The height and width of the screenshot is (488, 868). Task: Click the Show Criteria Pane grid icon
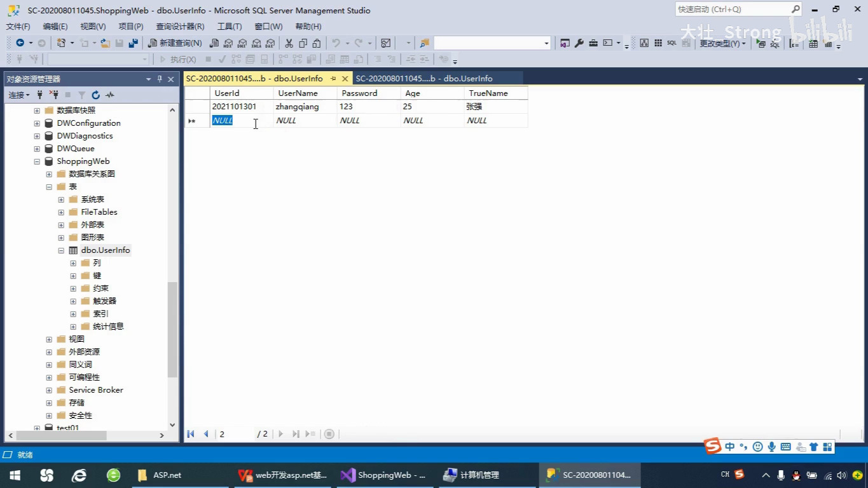[658, 43]
